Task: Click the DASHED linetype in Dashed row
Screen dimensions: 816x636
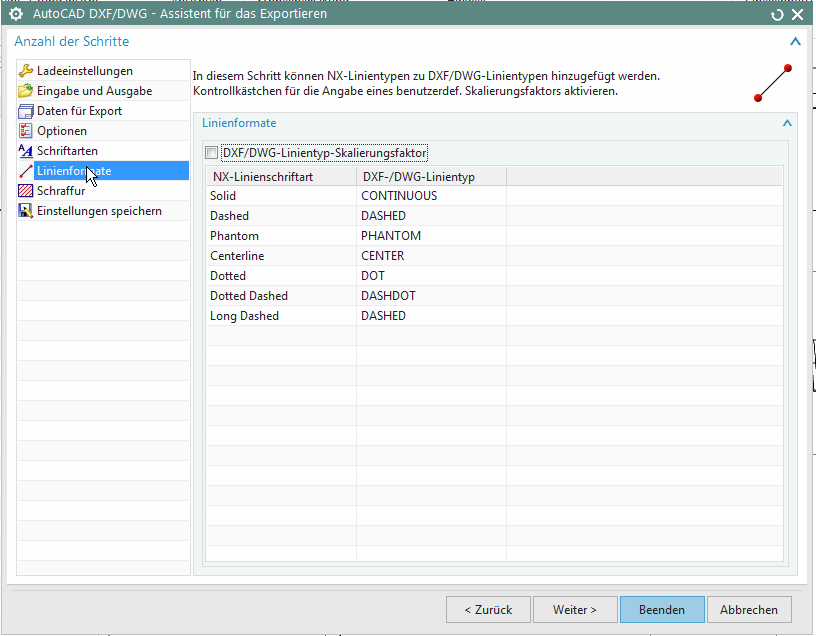Action: click(x=431, y=215)
